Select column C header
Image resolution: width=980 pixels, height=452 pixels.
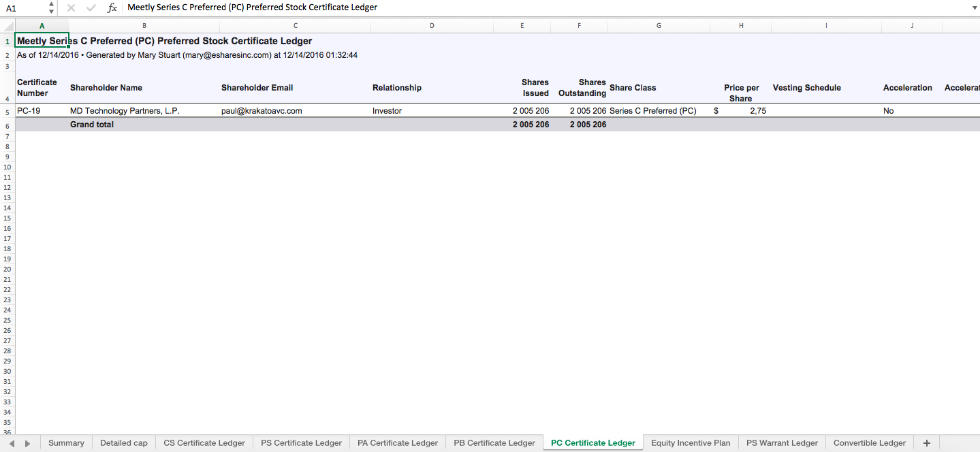296,26
